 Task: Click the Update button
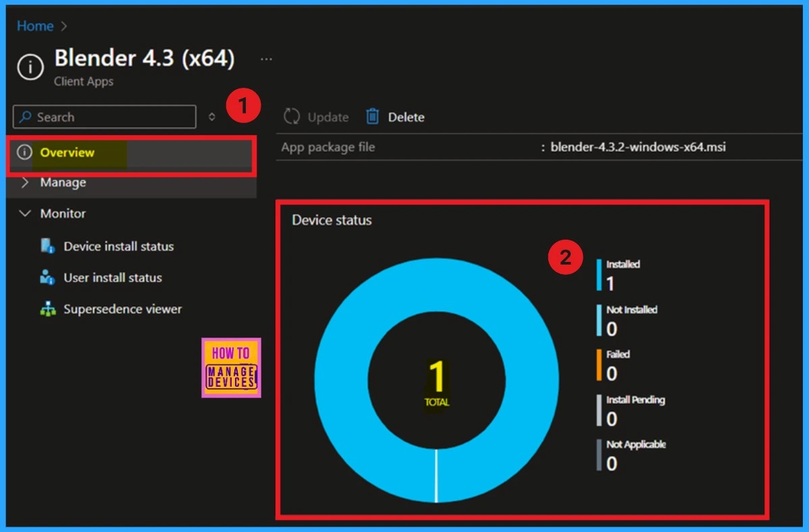[316, 117]
